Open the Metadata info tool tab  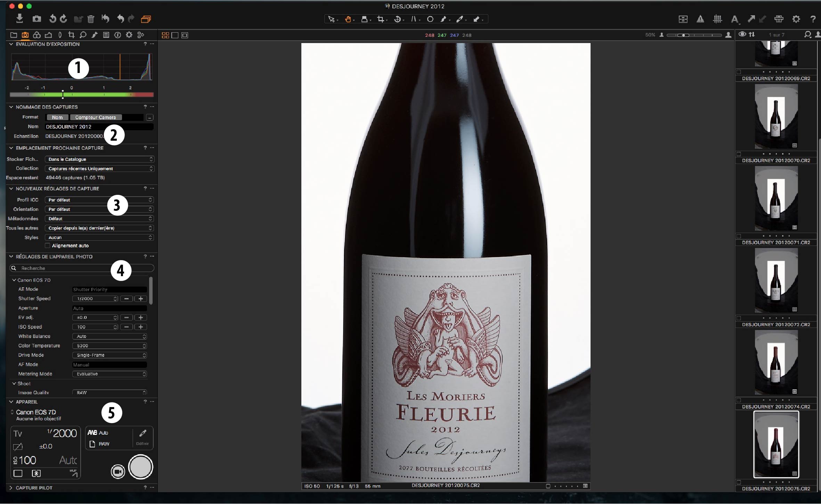[117, 35]
